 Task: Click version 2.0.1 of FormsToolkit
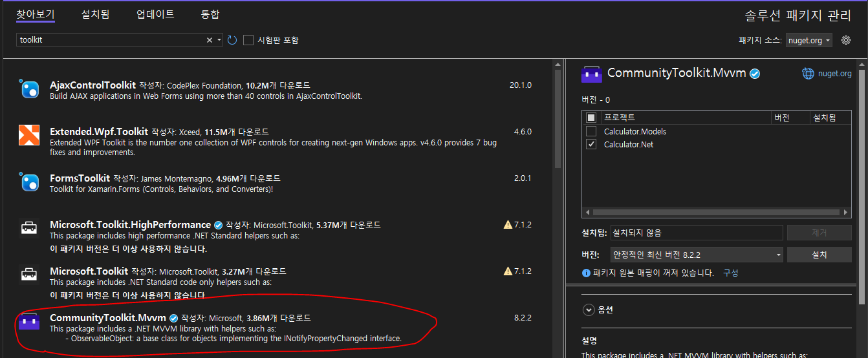(523, 178)
